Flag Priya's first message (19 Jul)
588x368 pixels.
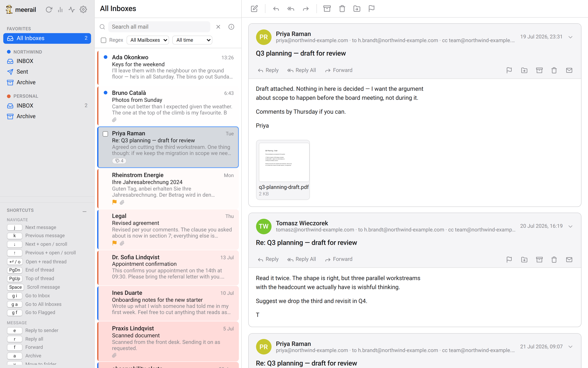pyautogui.click(x=509, y=70)
